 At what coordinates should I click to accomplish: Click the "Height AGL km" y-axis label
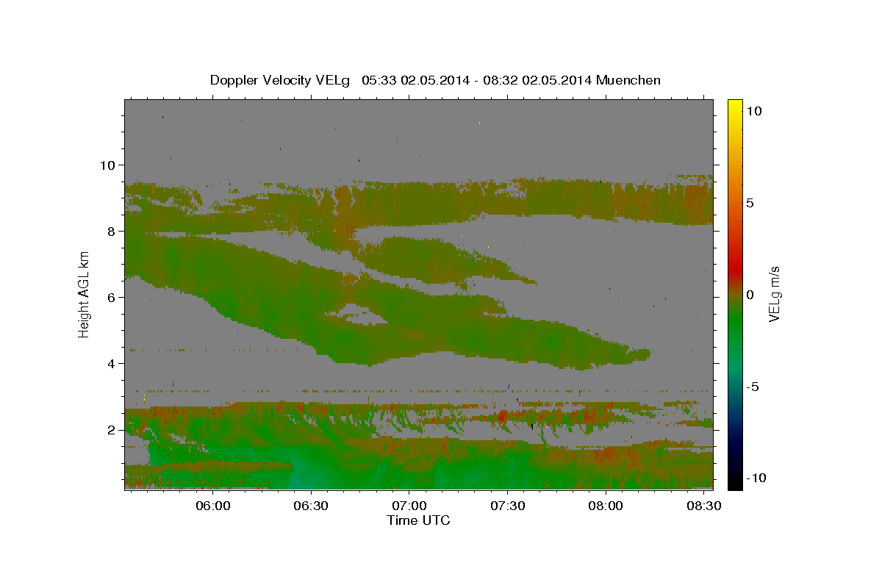tap(85, 294)
